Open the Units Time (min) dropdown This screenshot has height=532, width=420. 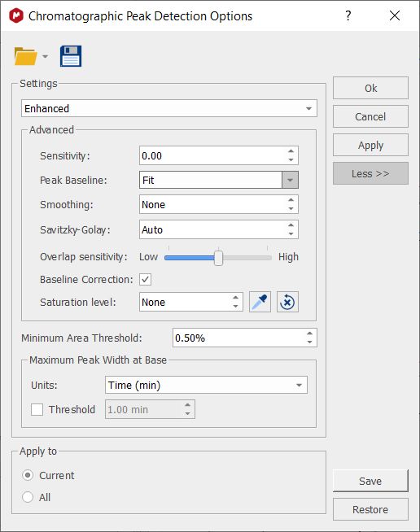click(206, 385)
